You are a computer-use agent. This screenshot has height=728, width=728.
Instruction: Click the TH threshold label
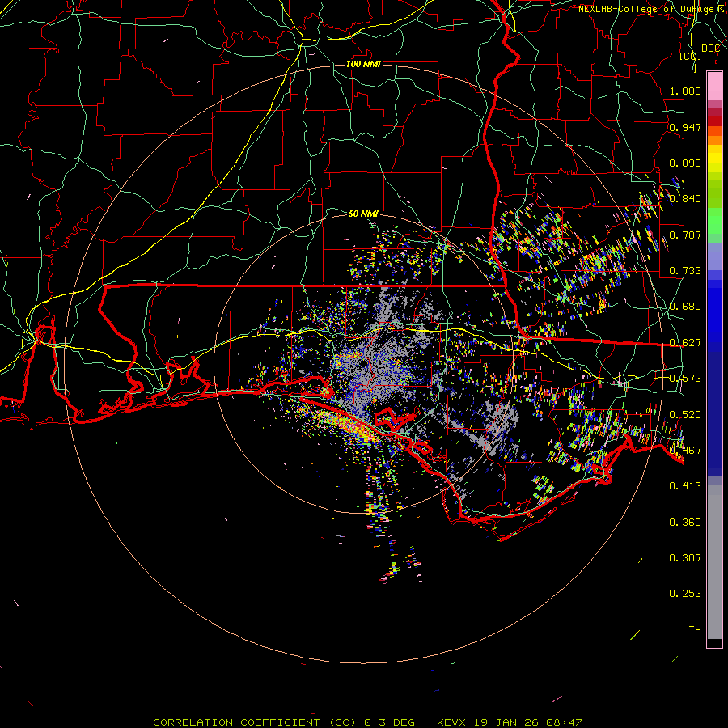(x=695, y=630)
